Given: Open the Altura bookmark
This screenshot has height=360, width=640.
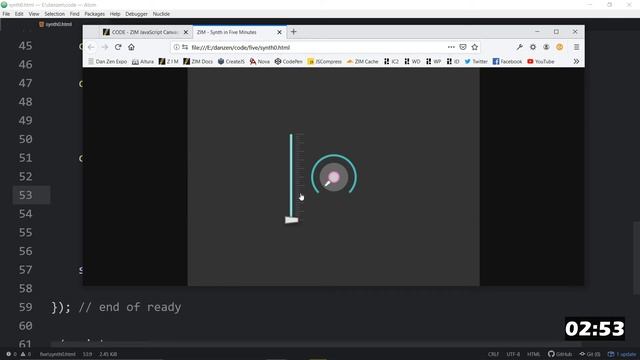Looking at the screenshot, I should (143, 62).
